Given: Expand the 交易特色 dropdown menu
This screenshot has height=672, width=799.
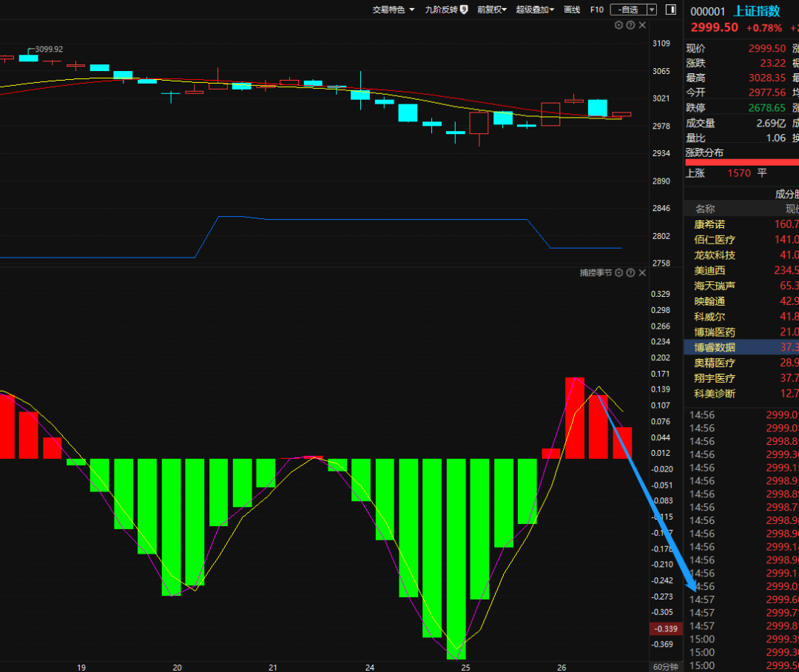Looking at the screenshot, I should [x=394, y=10].
